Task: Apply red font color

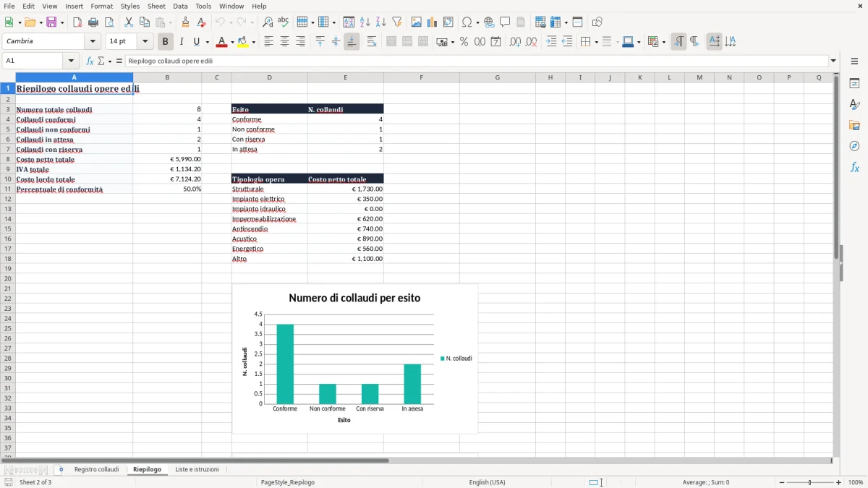Action: [x=221, y=42]
